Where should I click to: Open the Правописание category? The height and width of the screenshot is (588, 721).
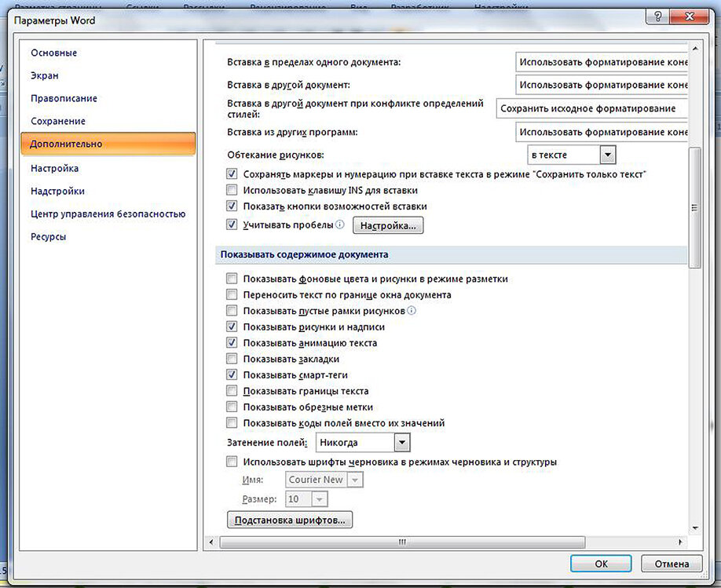pos(64,98)
